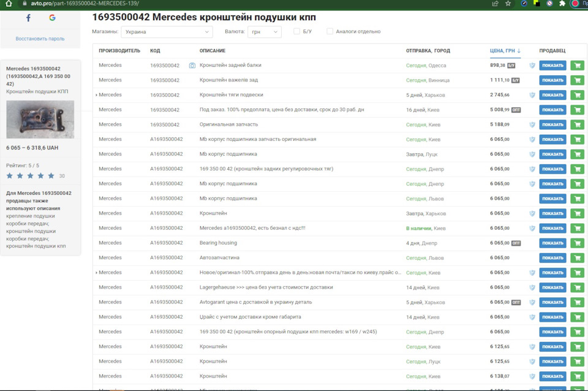
Task: Click the ОПТ badge next to 5 008,99
Action: pyautogui.click(x=516, y=110)
